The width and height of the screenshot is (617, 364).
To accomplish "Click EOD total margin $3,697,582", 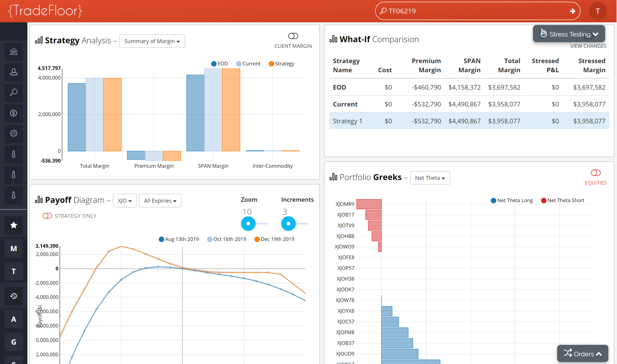I will pyautogui.click(x=504, y=87).
